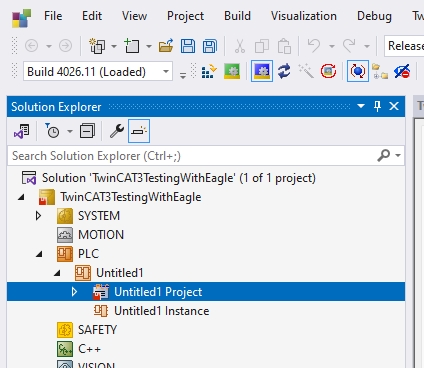Open Properties wrench icon in Solution Explorer
This screenshot has height=368, width=424.
(x=117, y=131)
